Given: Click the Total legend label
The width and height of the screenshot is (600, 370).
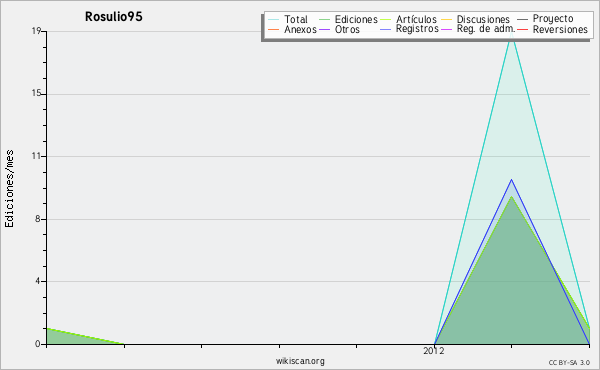Looking at the screenshot, I should [296, 19].
